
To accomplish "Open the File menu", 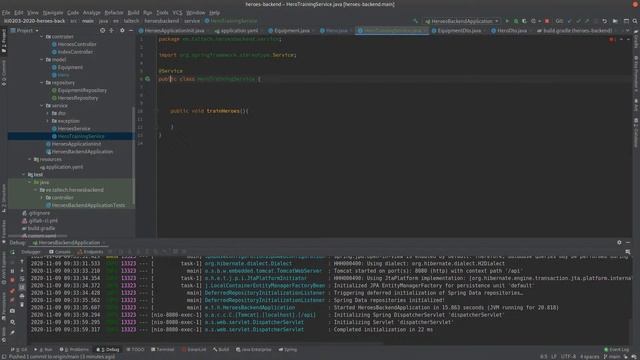I will [x=6, y=13].
